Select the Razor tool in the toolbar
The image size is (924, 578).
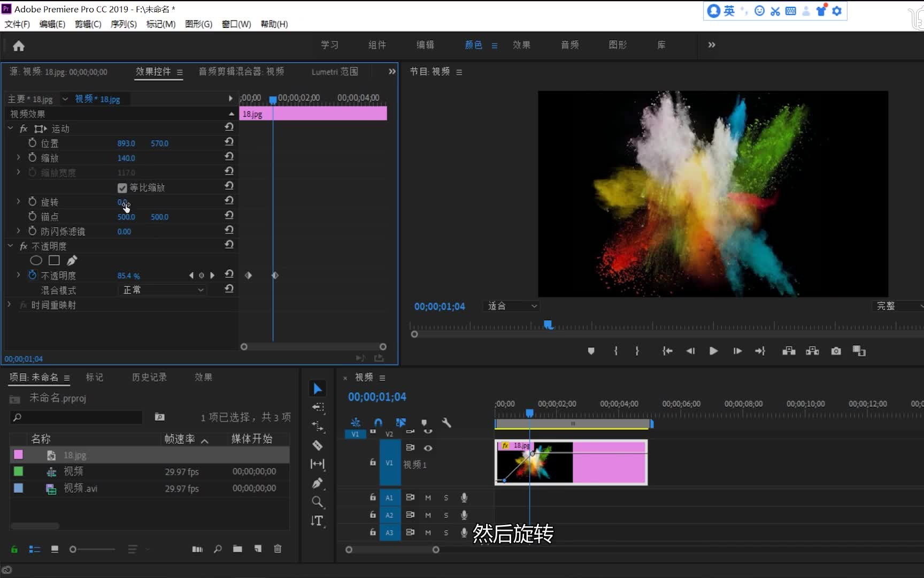(318, 445)
